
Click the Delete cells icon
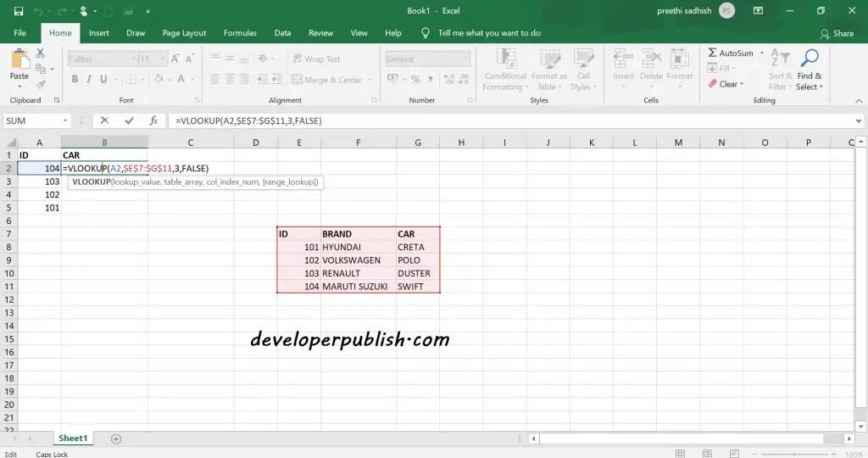652,59
